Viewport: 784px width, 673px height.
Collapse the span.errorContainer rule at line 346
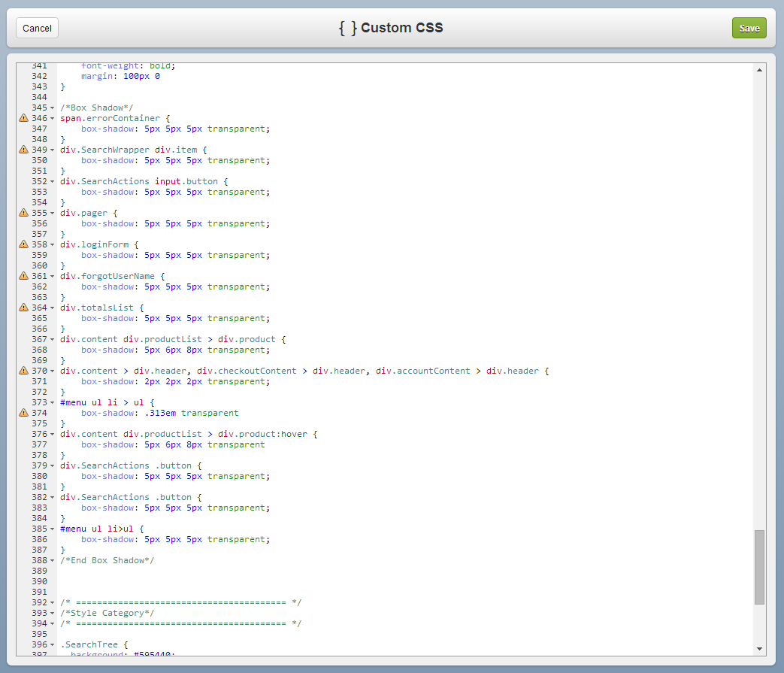52,119
